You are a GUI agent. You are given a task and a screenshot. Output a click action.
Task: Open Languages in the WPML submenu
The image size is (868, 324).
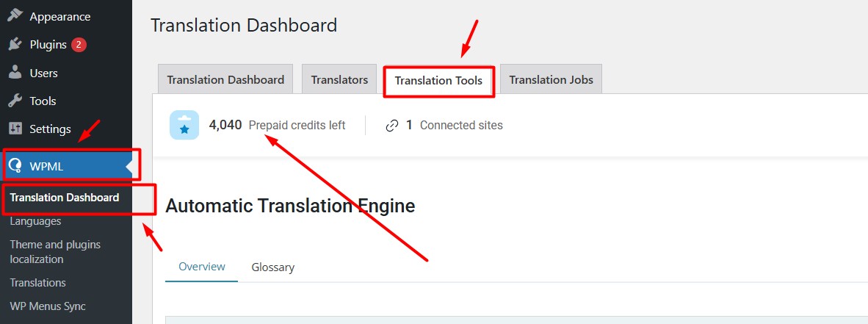[x=35, y=221]
